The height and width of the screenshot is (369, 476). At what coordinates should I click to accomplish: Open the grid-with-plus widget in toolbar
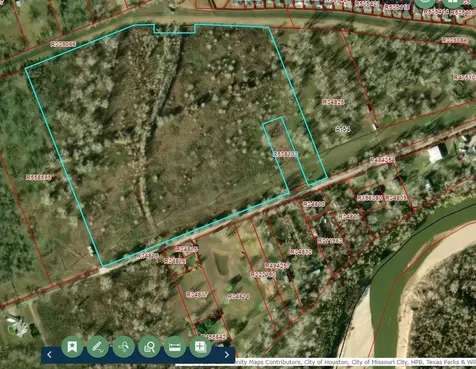tap(200, 347)
